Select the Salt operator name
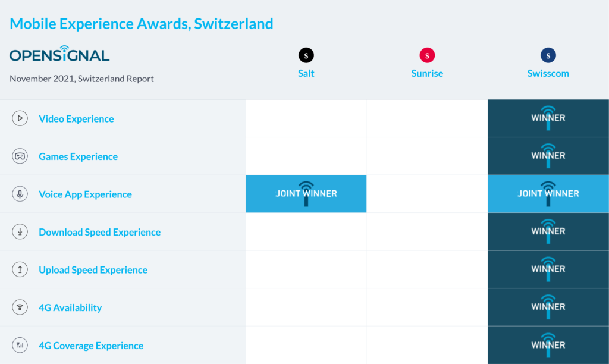The image size is (609, 364). click(x=306, y=74)
